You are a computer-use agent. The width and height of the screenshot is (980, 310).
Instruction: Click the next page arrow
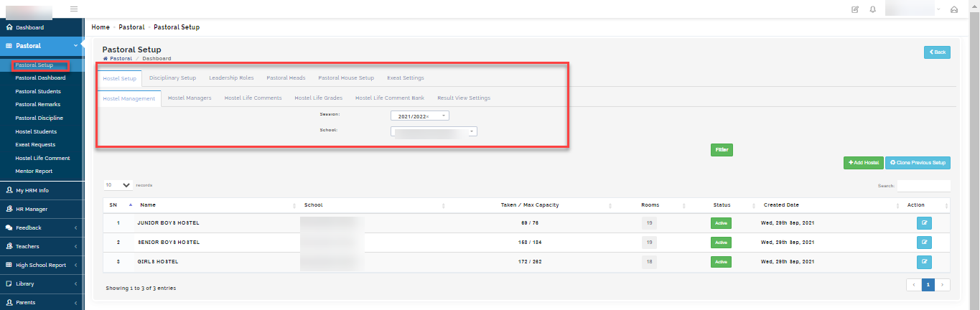[942, 285]
